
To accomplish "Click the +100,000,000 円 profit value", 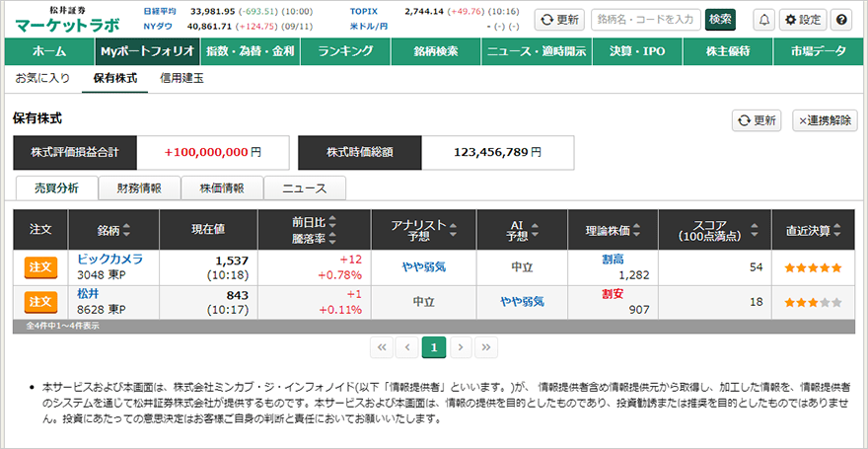I will click(213, 153).
